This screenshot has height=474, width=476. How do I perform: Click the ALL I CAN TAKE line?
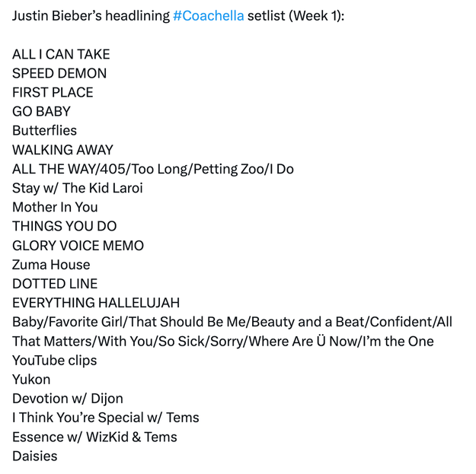coord(61,54)
